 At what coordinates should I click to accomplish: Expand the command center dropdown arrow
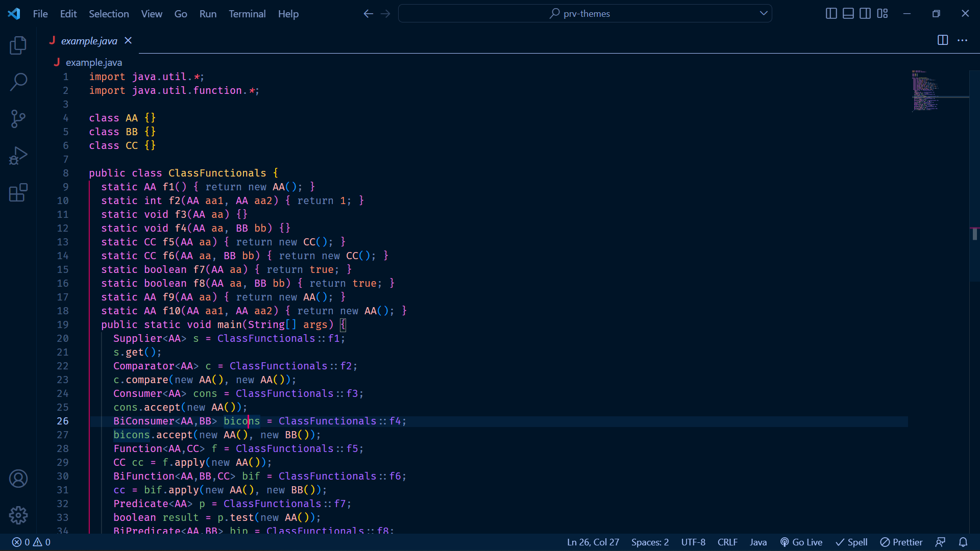pos(764,13)
